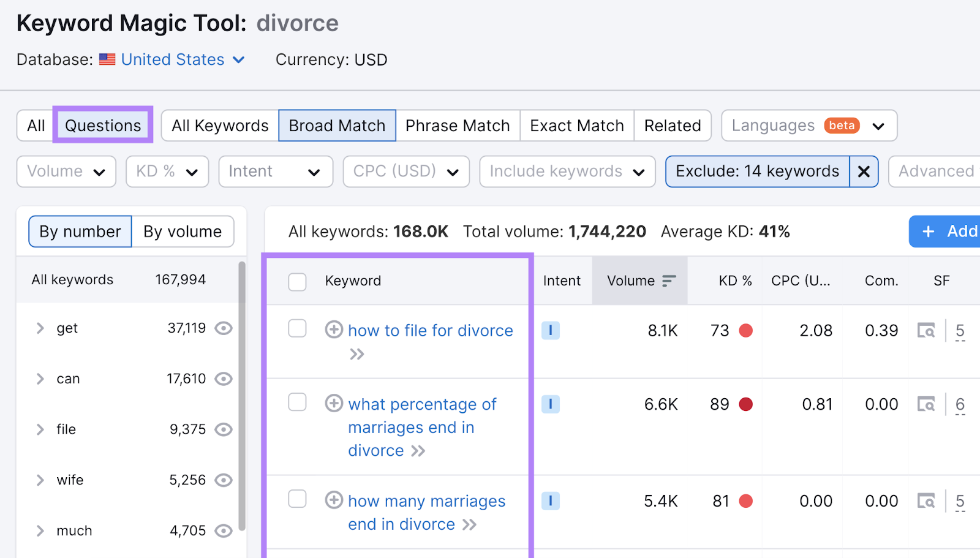Click plus icon beside 'how many marriages end'
The width and height of the screenshot is (980, 558).
click(x=334, y=500)
